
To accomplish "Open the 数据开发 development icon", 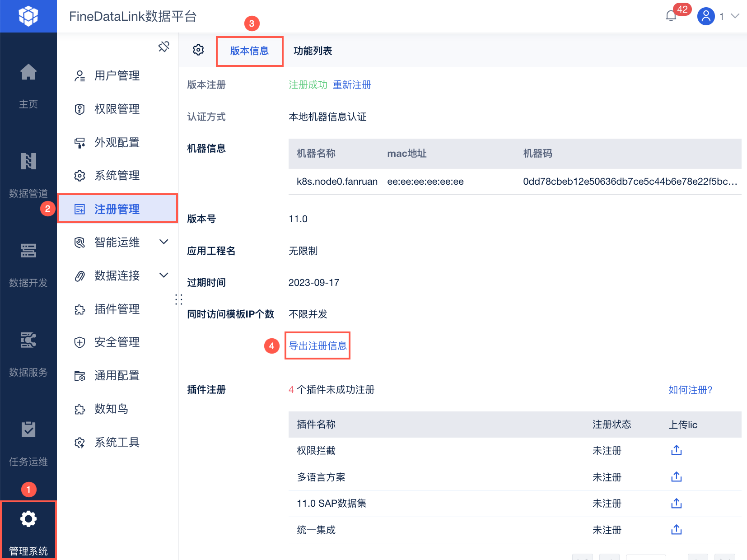I will point(28,250).
